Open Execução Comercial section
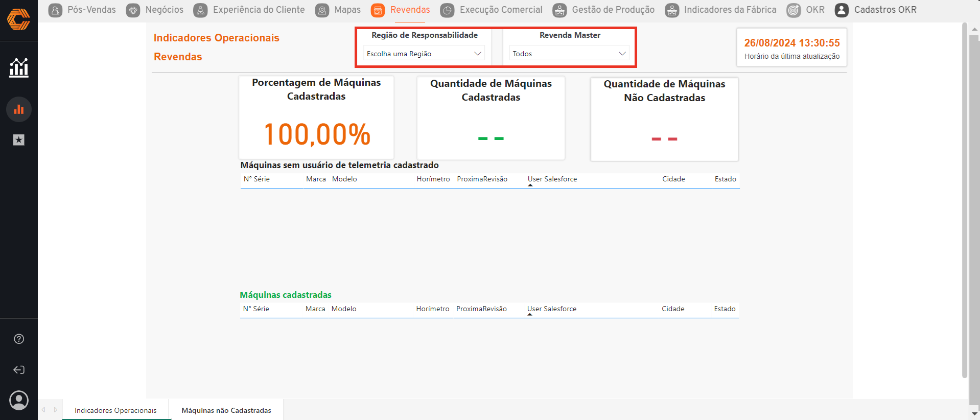This screenshot has height=420, width=980. coord(501,10)
